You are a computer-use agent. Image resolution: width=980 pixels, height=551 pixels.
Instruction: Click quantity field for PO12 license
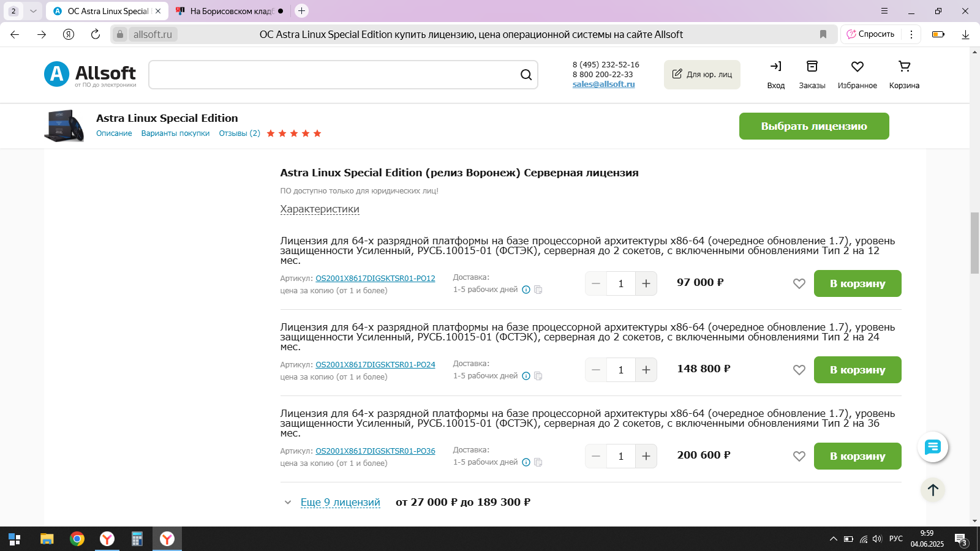pos(621,283)
